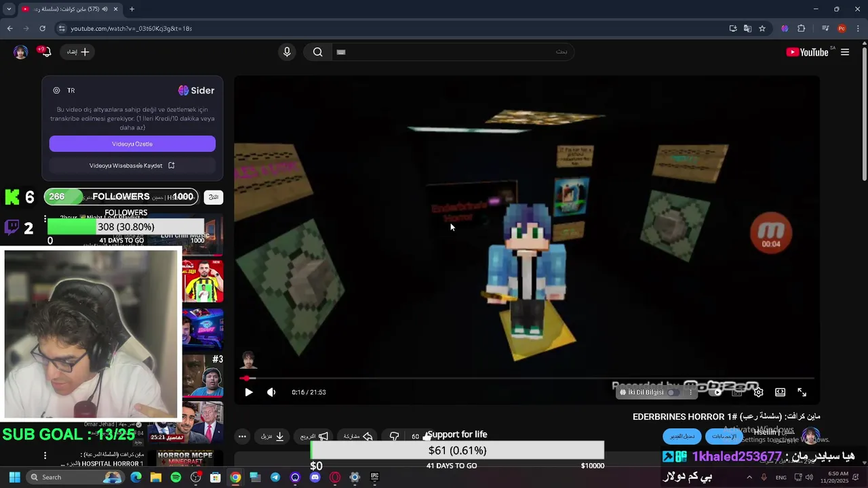Screen dimensions: 868x488
Task: Open the YouTube logo home link
Action: [807, 52]
